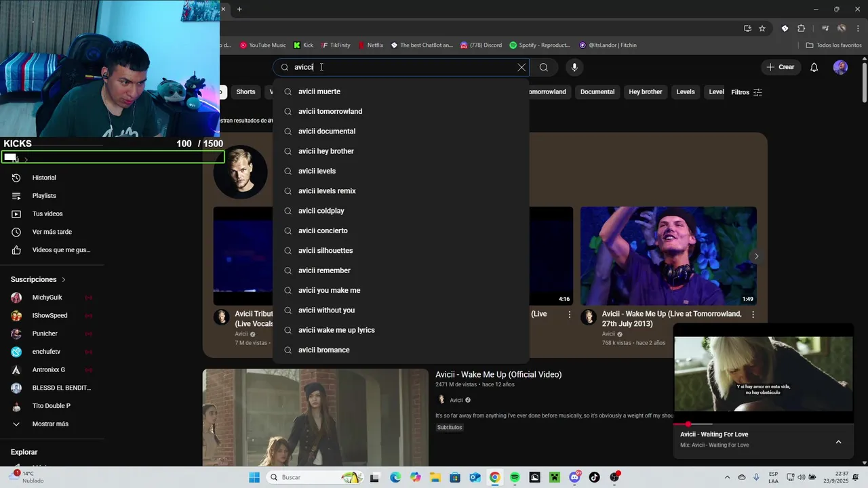Expand the Waiting For Love miniplayer chevron
The image size is (868, 488).
point(838,442)
